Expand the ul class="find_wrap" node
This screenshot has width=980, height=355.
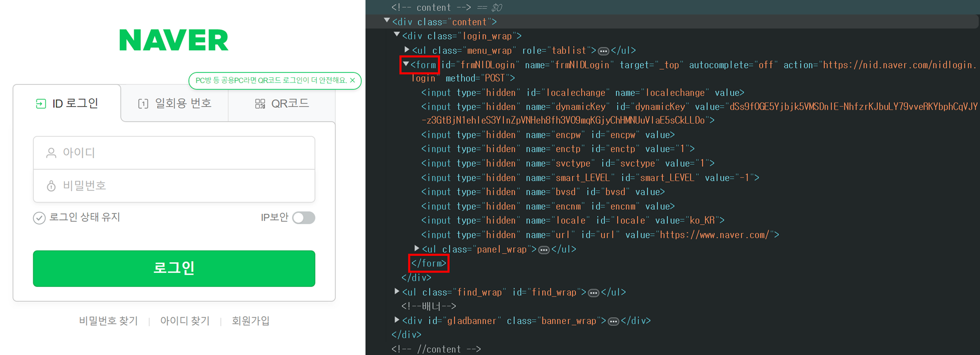point(397,291)
